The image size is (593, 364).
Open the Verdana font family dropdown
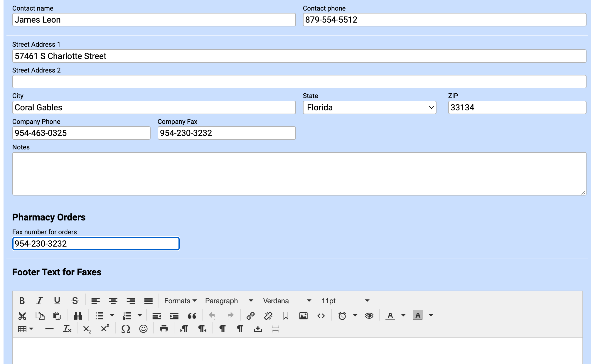click(x=287, y=301)
